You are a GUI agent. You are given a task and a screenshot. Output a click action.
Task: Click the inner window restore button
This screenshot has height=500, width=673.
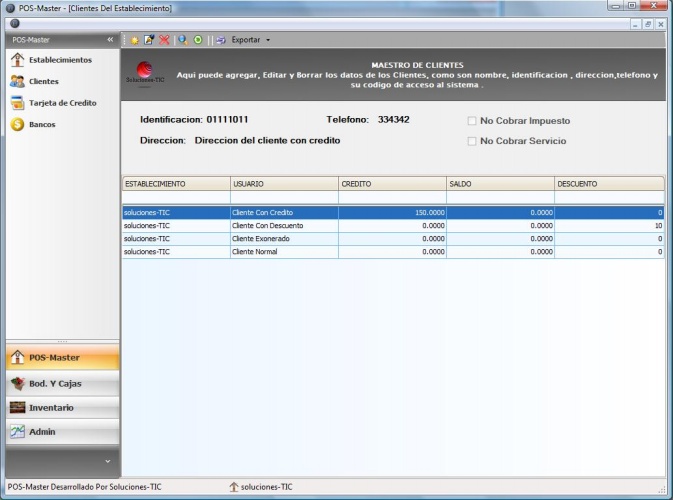click(648, 24)
